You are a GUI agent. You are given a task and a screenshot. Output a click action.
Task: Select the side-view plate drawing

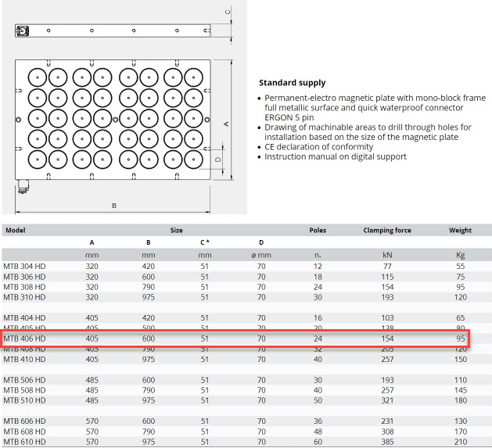(114, 30)
